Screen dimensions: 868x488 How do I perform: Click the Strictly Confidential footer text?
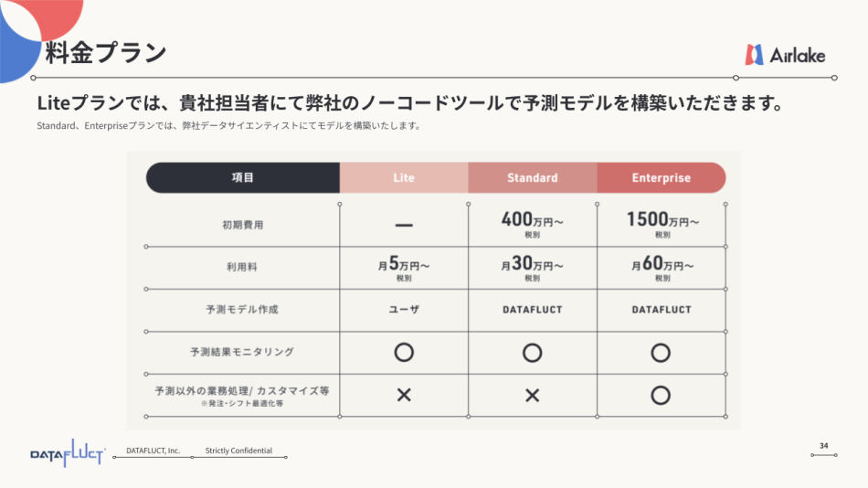tap(238, 451)
